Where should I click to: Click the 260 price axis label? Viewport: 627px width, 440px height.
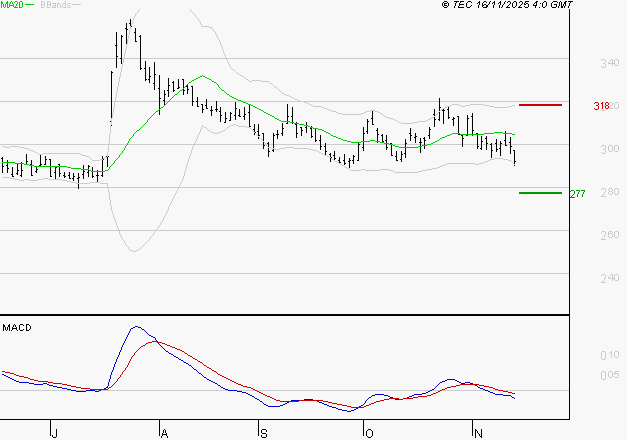[610, 235]
